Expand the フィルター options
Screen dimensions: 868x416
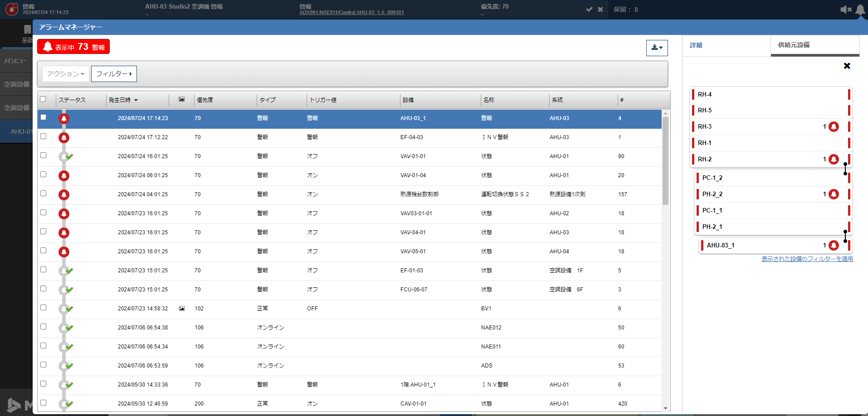114,74
